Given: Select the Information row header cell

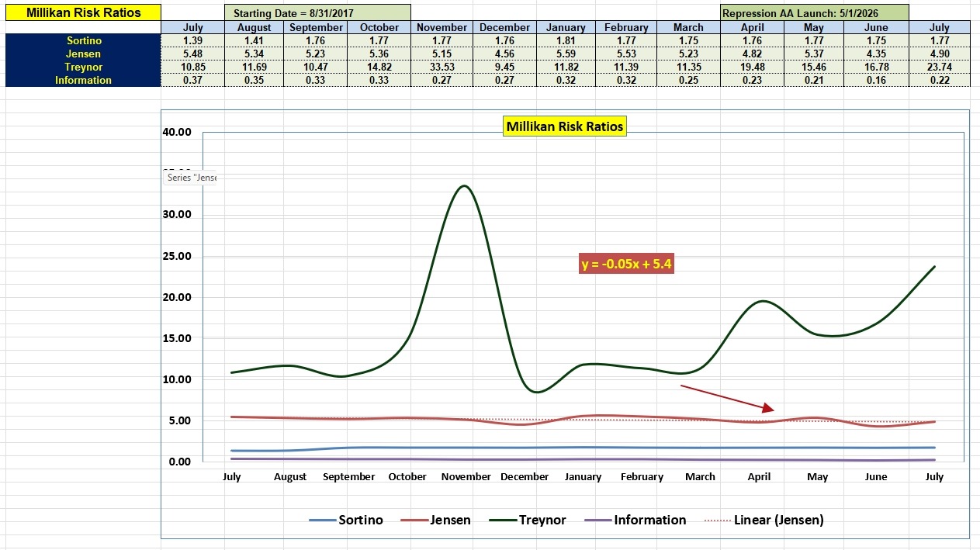Looking at the screenshot, I should 83,80.
